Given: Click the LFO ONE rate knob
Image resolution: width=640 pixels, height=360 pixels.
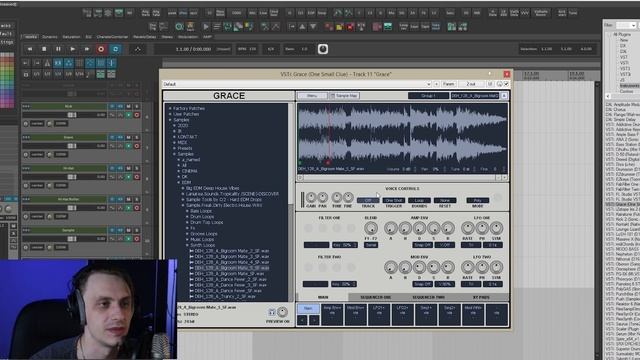Looking at the screenshot, I should pyautogui.click(x=467, y=228).
